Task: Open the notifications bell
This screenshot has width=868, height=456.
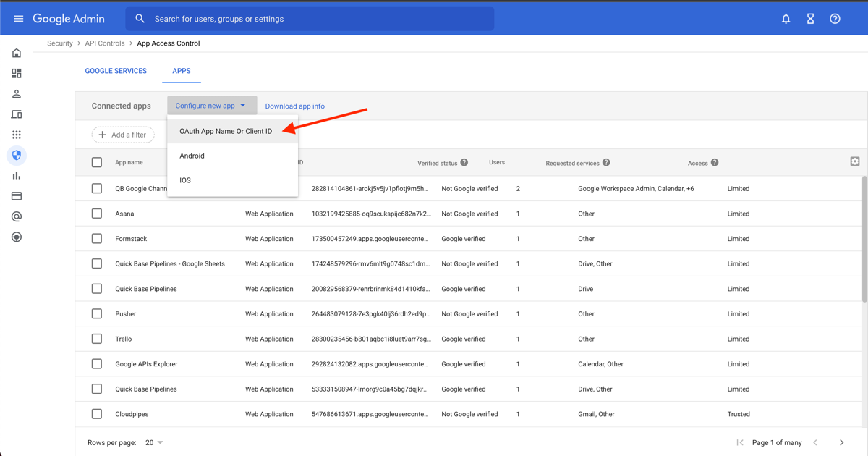Action: click(786, 19)
